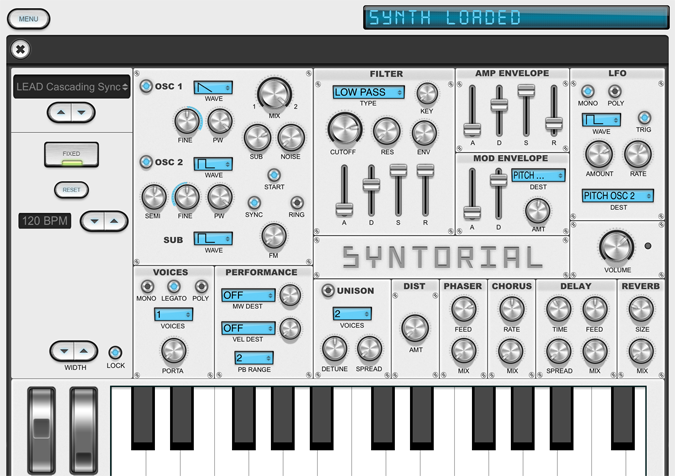Toggle oscillator Sync button
675x476 pixels.
click(255, 203)
